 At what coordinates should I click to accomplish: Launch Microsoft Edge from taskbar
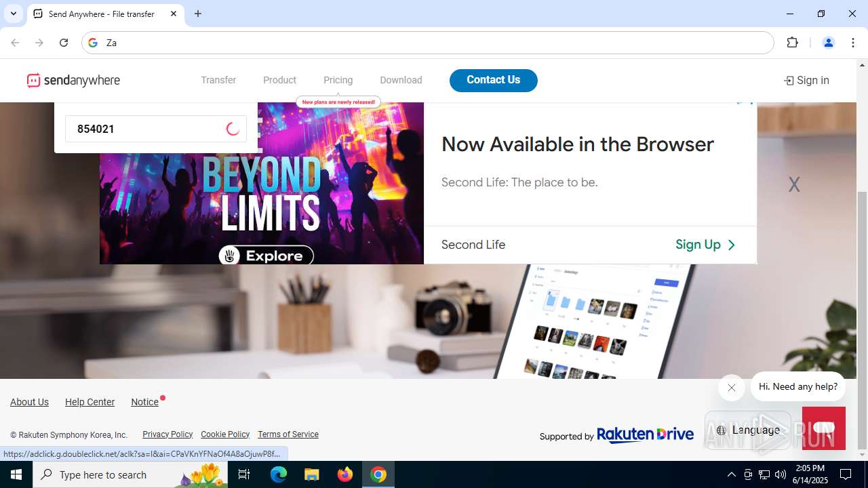279,474
